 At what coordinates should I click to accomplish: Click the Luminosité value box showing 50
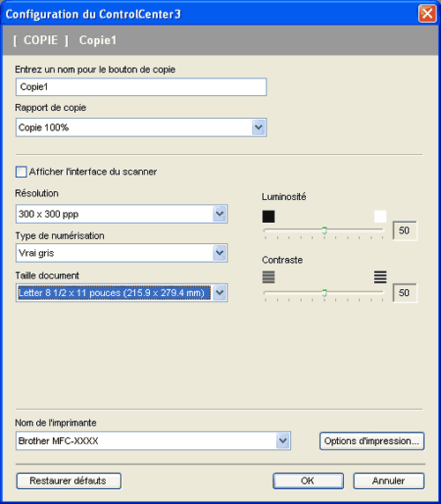[x=405, y=231]
